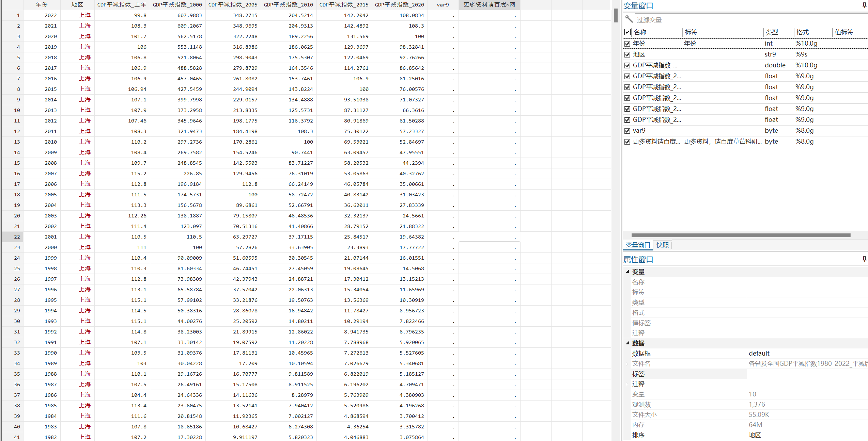Image resolution: width=868 pixels, height=441 pixels.
Task: Switch to the 变量窗口 tab
Action: click(637, 245)
